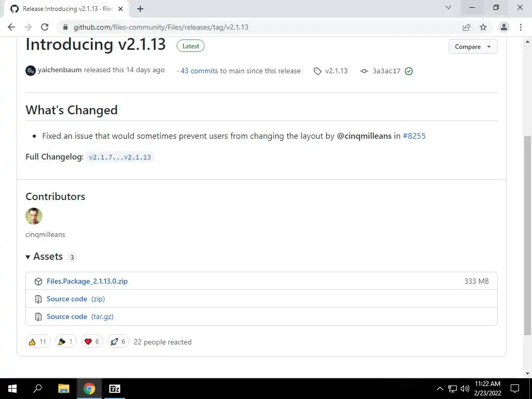Open yaichenbaum's avatar icon
Image resolution: width=532 pixels, height=399 pixels.
pos(31,71)
